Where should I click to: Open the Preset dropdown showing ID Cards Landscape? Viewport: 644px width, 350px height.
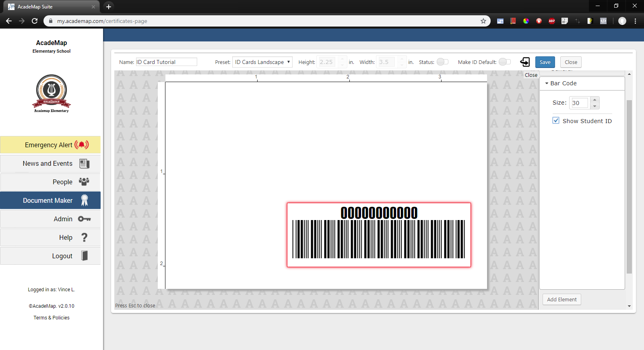coord(262,62)
